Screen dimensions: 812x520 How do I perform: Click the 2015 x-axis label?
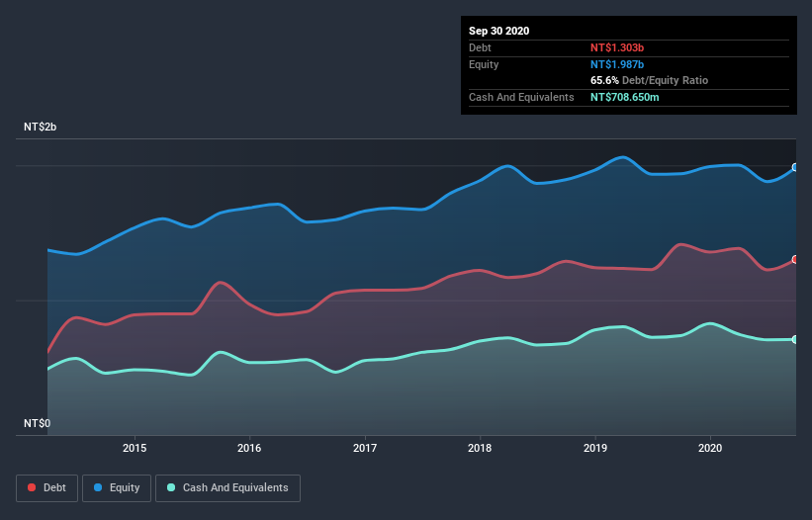135,448
